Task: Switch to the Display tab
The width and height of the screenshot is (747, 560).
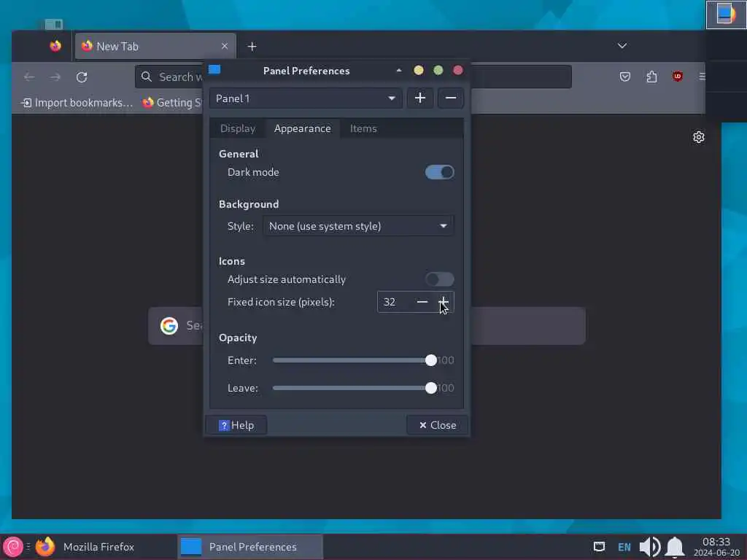Action: click(x=238, y=128)
